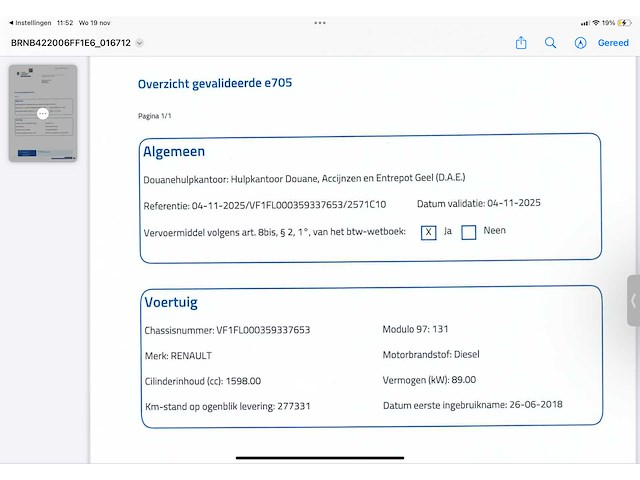
Task: Tap the home indicator bar at bottom
Action: click(x=320, y=458)
